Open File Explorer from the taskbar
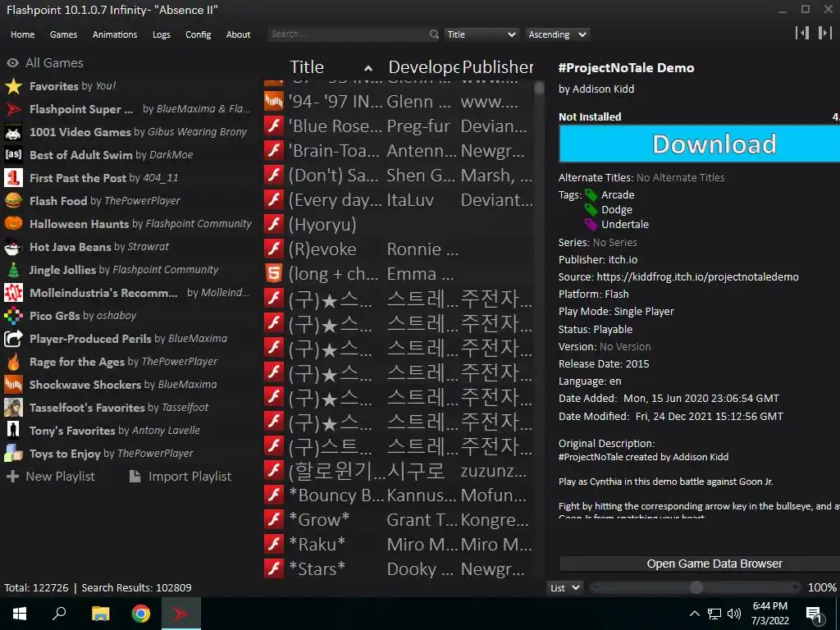This screenshot has height=630, width=840. tap(100, 614)
